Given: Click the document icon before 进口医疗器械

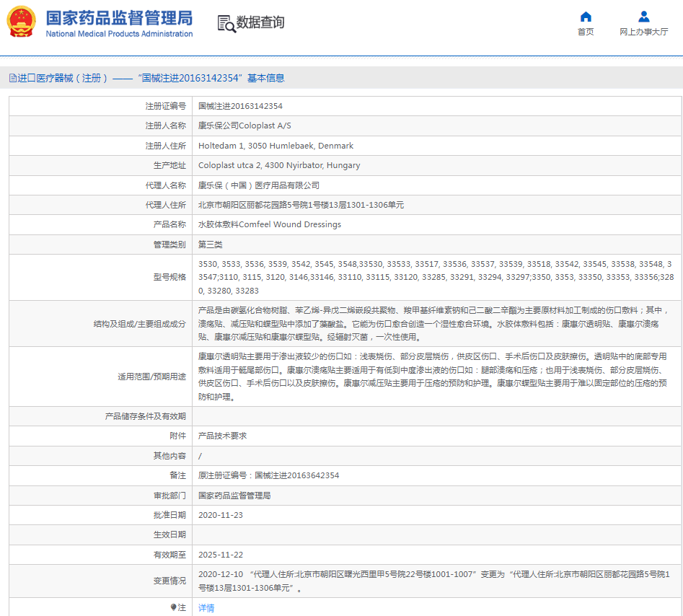Looking at the screenshot, I should pyautogui.click(x=12, y=78).
